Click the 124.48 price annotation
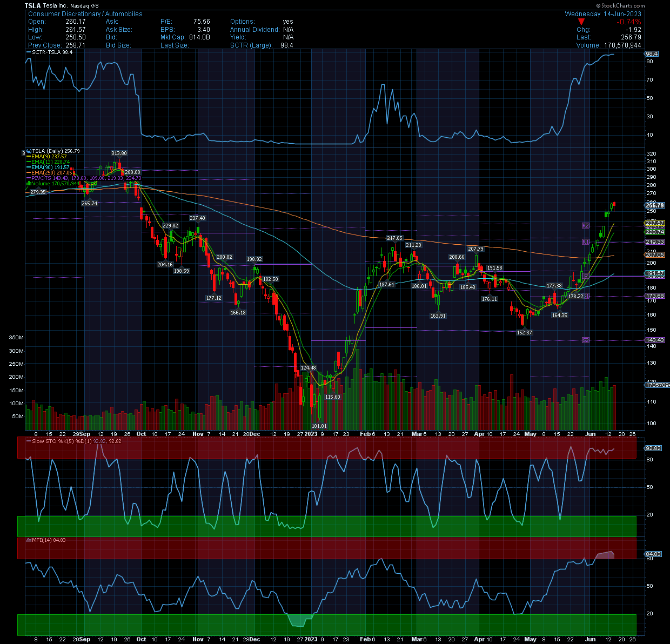Screen dimensions: 670x644 pos(308,368)
